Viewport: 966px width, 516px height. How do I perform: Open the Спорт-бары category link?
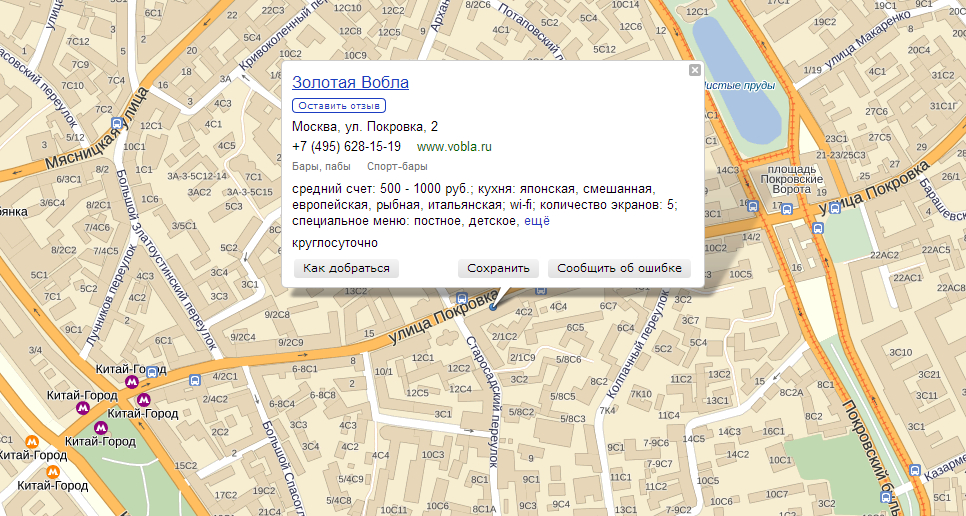(x=397, y=167)
